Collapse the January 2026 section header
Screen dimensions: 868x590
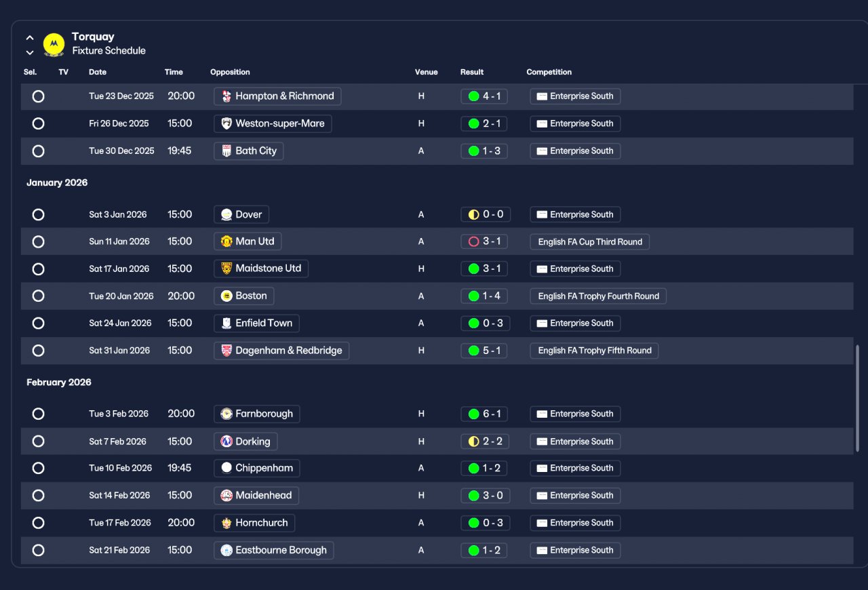point(57,183)
